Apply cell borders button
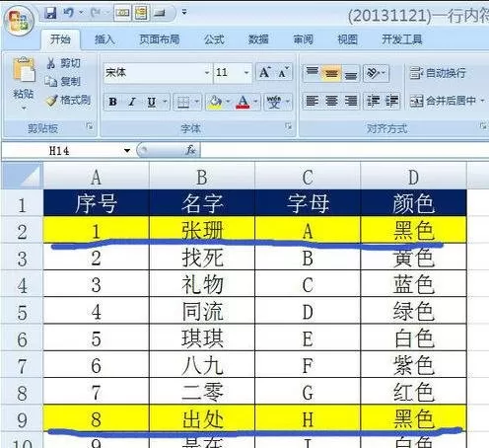This screenshot has width=489, height=448. [x=183, y=102]
